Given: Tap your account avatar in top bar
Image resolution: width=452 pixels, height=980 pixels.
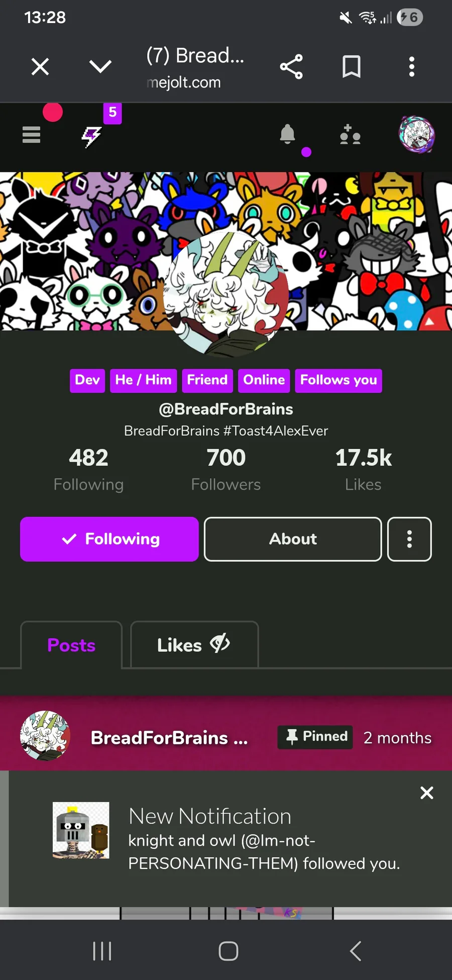Looking at the screenshot, I should [417, 134].
